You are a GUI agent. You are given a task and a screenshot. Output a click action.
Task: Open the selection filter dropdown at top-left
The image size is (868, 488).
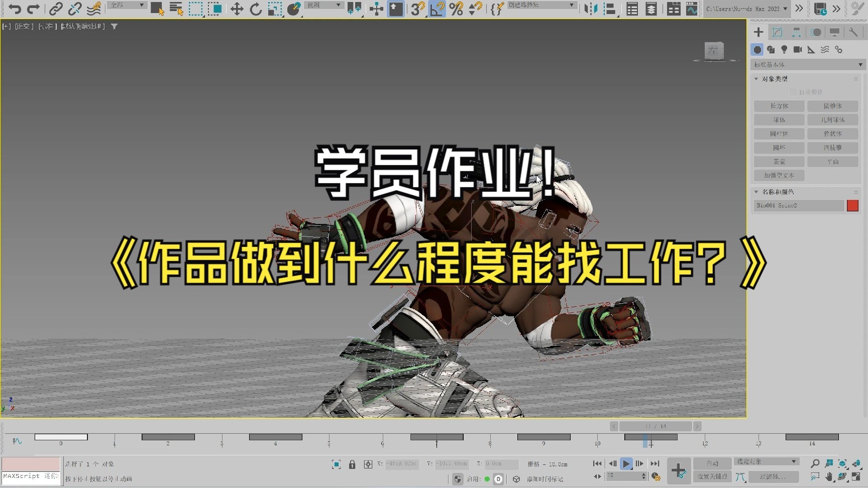[127, 5]
